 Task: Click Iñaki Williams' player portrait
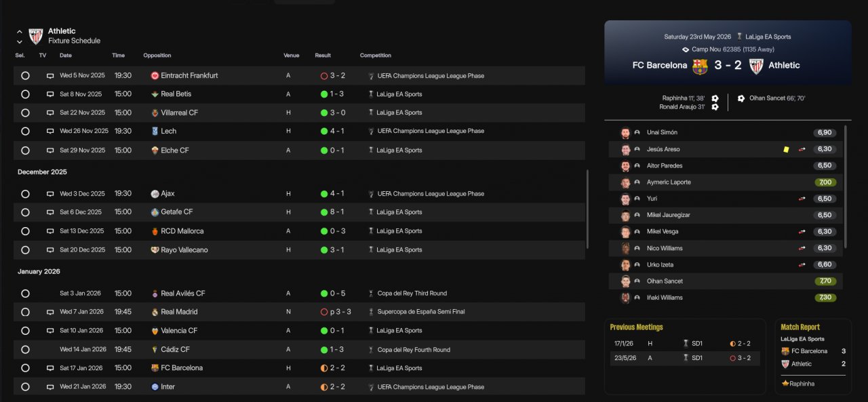click(625, 298)
